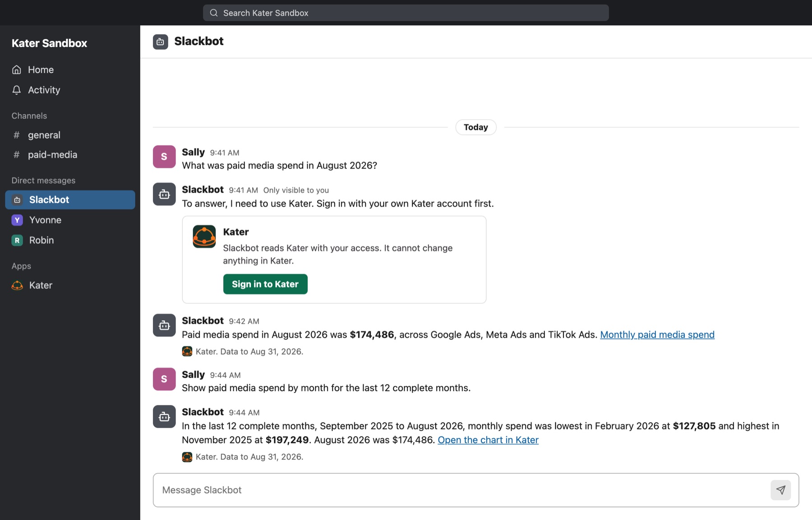Click the 9:44 AM timestamp beside Sally
Image resolution: width=812 pixels, height=520 pixels.
coord(225,375)
